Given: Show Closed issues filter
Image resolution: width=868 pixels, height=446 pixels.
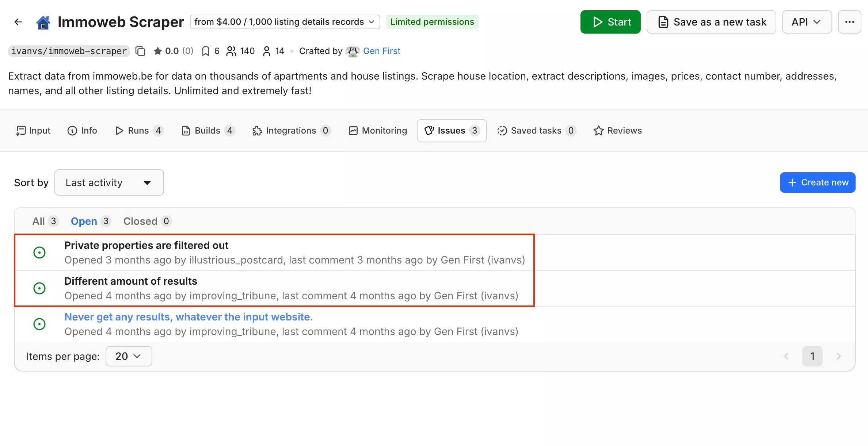Looking at the screenshot, I should tap(147, 221).
